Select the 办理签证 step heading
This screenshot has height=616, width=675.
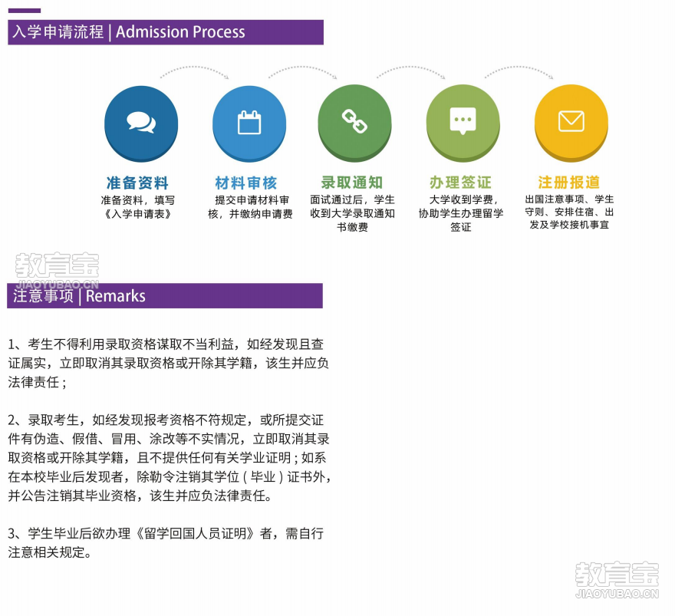tap(460, 183)
